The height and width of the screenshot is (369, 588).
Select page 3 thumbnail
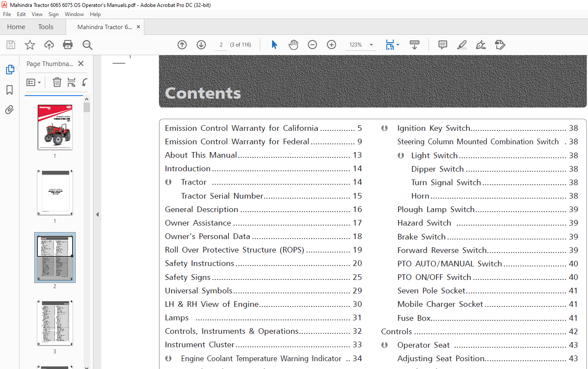pyautogui.click(x=55, y=322)
